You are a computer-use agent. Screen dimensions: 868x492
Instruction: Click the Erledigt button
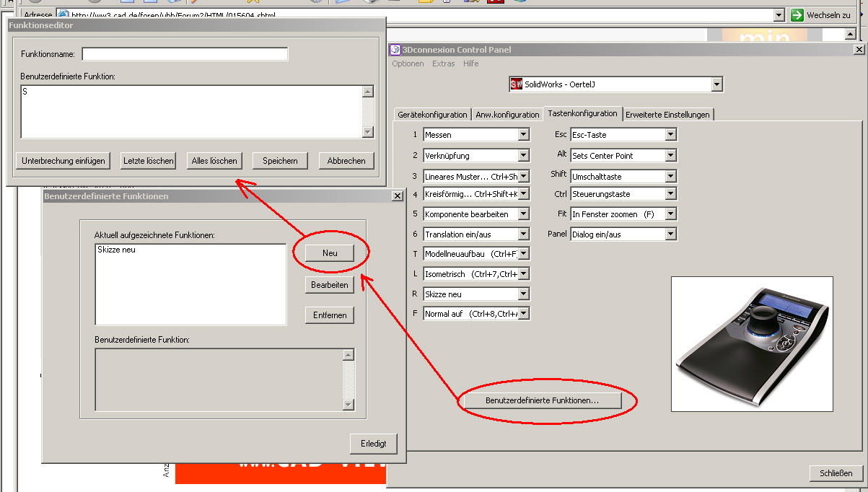click(x=373, y=443)
